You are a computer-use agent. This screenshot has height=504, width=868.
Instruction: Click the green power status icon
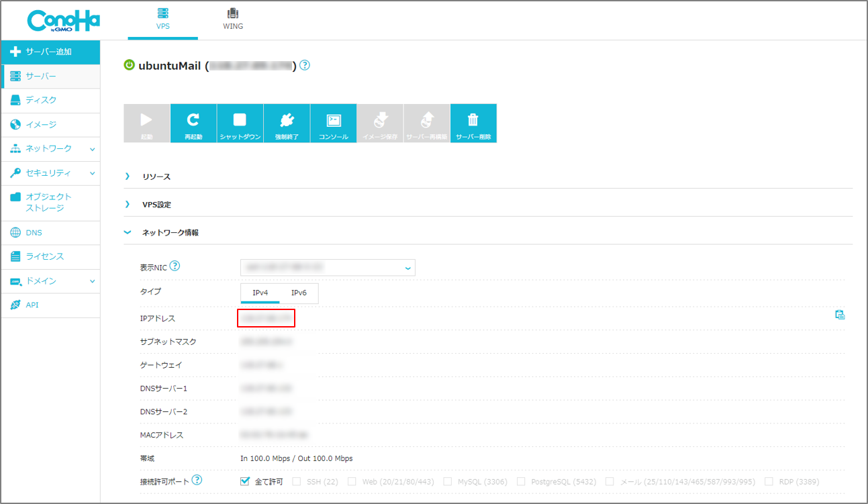point(130,65)
